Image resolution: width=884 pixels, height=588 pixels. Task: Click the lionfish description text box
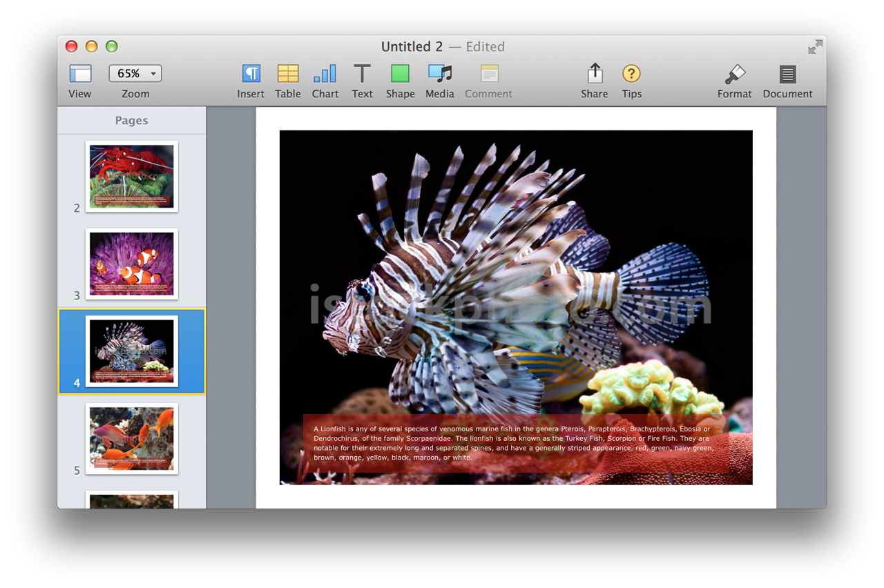click(516, 443)
